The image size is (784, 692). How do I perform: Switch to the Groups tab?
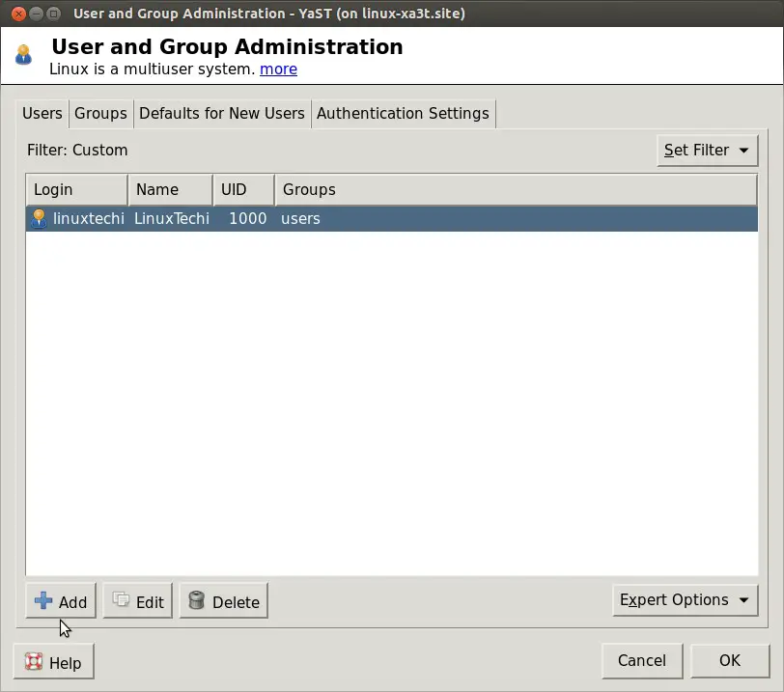(100, 114)
